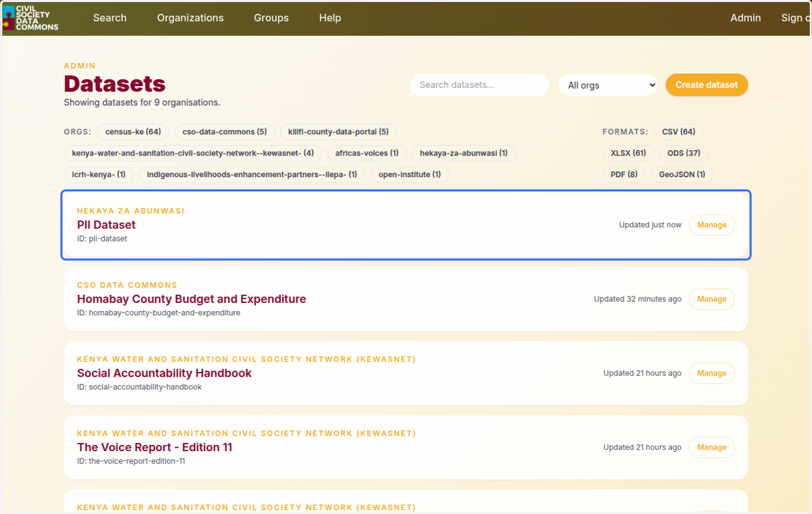Manage the PII Dataset

(712, 225)
